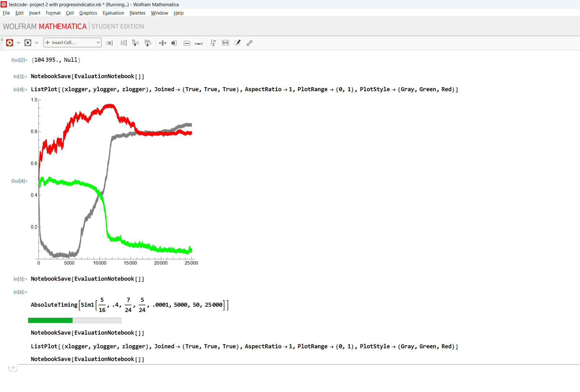Open the Palettes menu
The width and height of the screenshot is (580, 392).
tap(137, 13)
